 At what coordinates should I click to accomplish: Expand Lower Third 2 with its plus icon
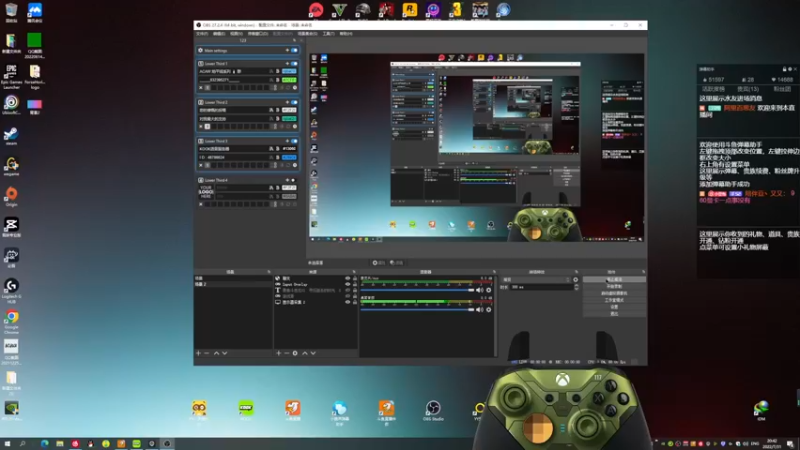[287, 103]
